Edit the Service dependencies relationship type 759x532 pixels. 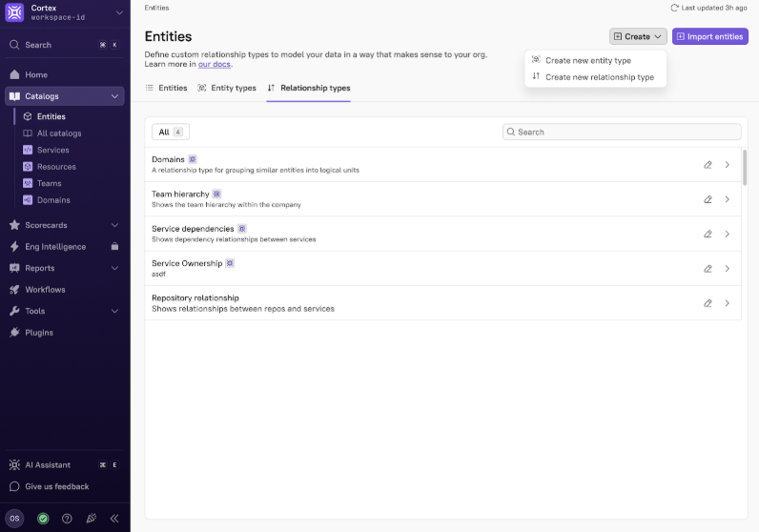pos(708,235)
